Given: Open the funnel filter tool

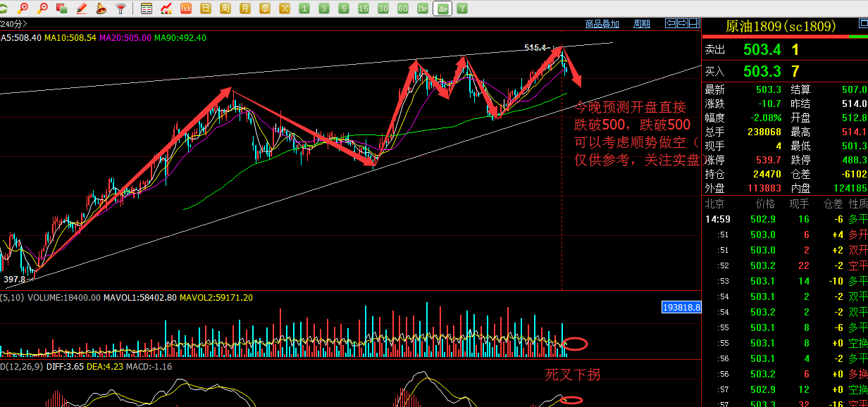Looking at the screenshot, I should click(x=120, y=8).
